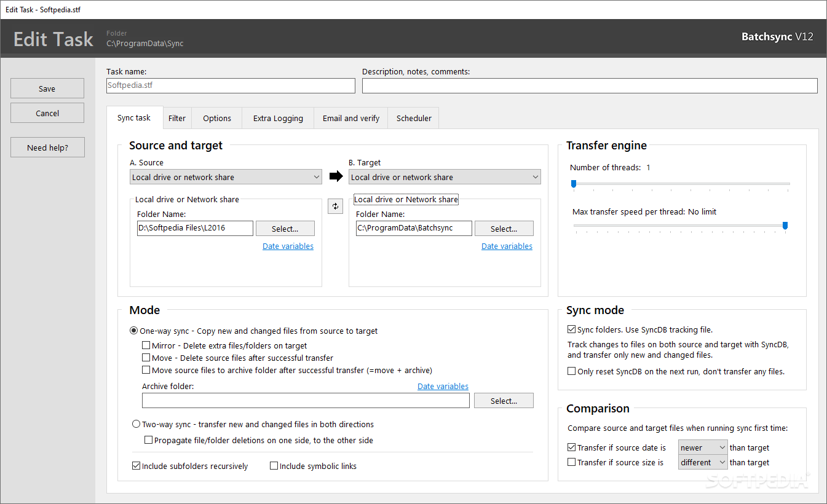Open the Scheduler tab
827x504 pixels.
tap(414, 118)
